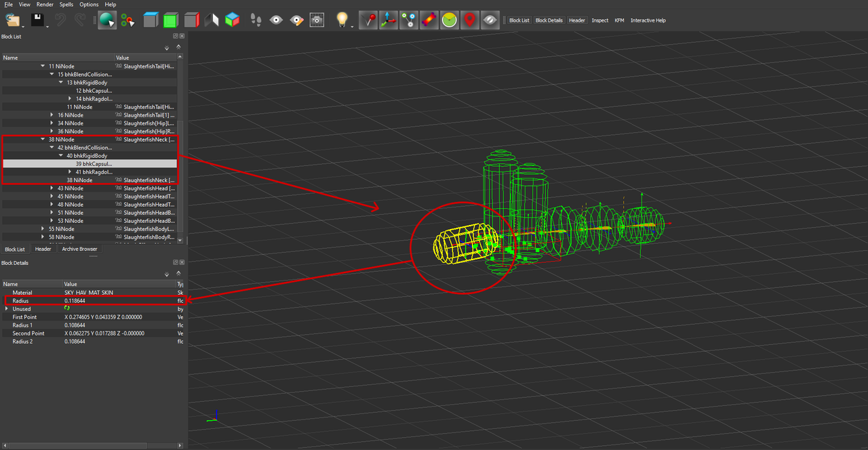Toggle the Block Details toolbar button
This screenshot has height=450, width=868.
[x=549, y=20]
